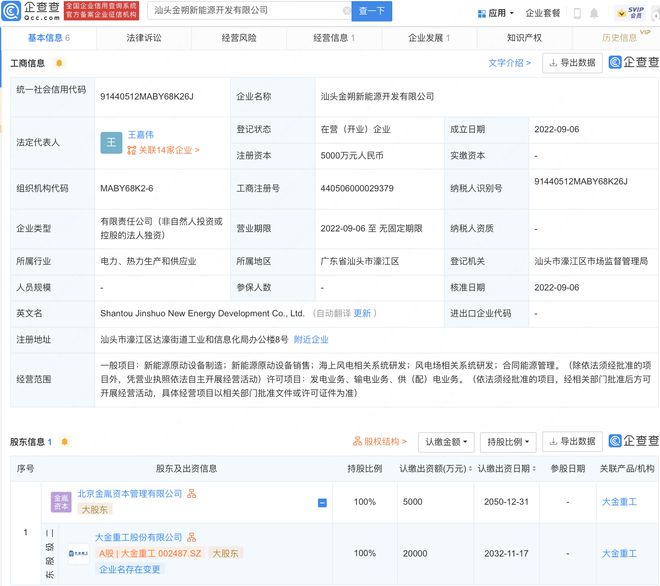Open the 持股比例 dropdown
Screen dimensions: 660x586
click(508, 442)
